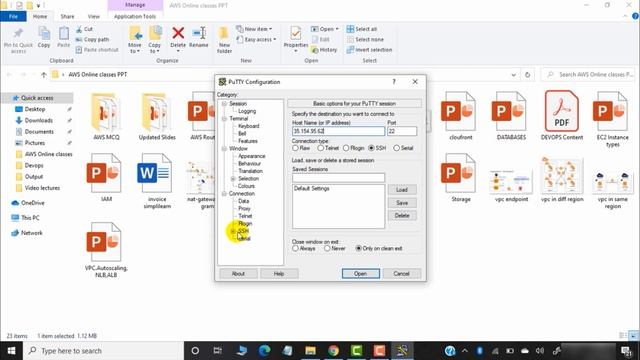The width and height of the screenshot is (640, 360).
Task: Collapse the Terminal tree node
Action: coord(224,119)
